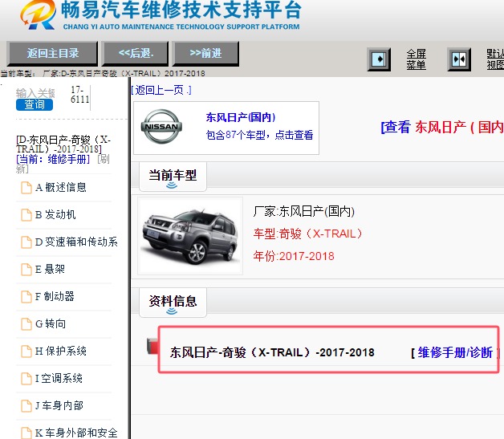Click the red book icon beside the entry
504x439 pixels.
152,346
